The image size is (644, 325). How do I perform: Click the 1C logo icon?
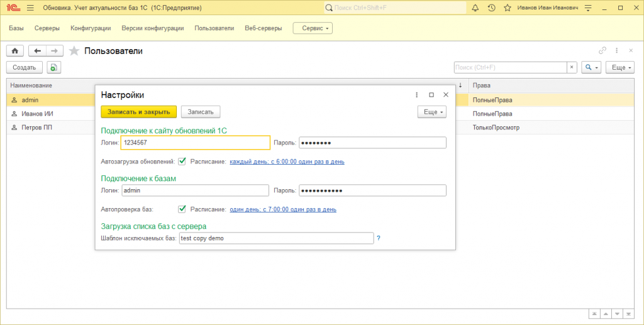click(13, 8)
